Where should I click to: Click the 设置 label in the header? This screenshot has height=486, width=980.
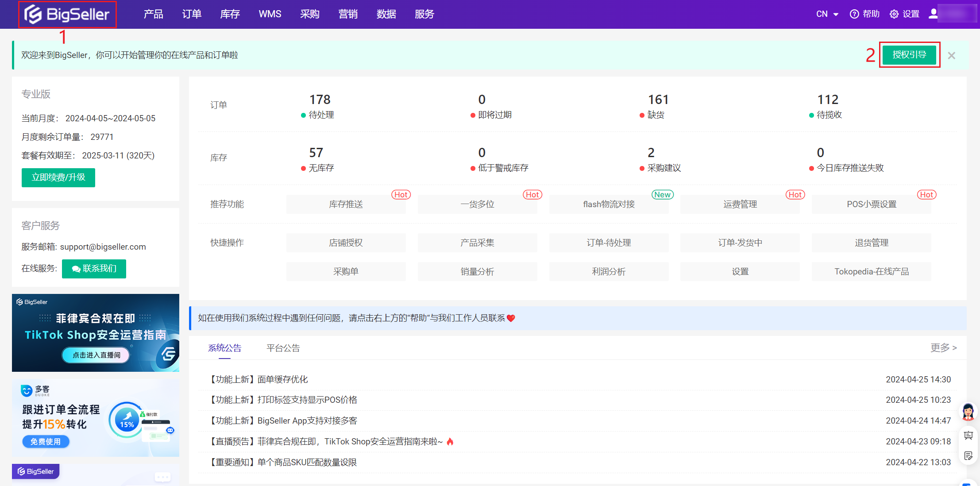click(x=911, y=14)
